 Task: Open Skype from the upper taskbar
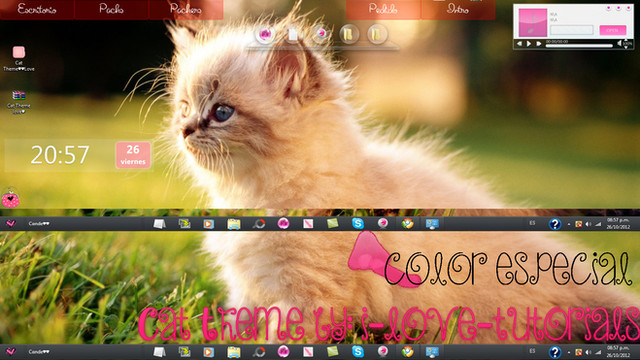[x=358, y=223]
